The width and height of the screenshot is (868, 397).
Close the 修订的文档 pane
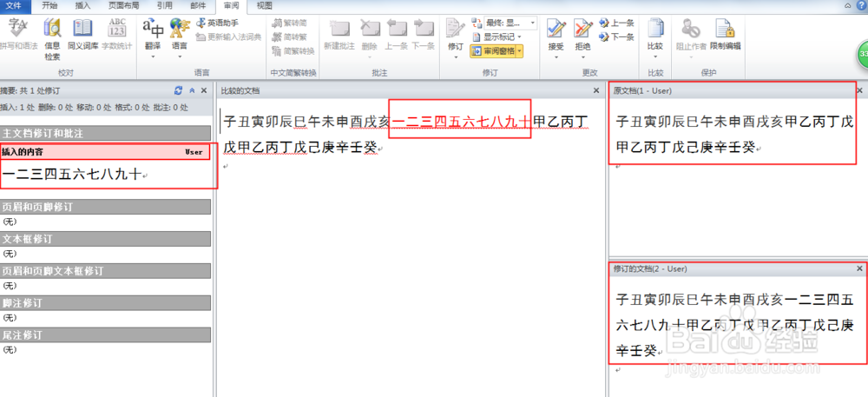pyautogui.click(x=859, y=268)
